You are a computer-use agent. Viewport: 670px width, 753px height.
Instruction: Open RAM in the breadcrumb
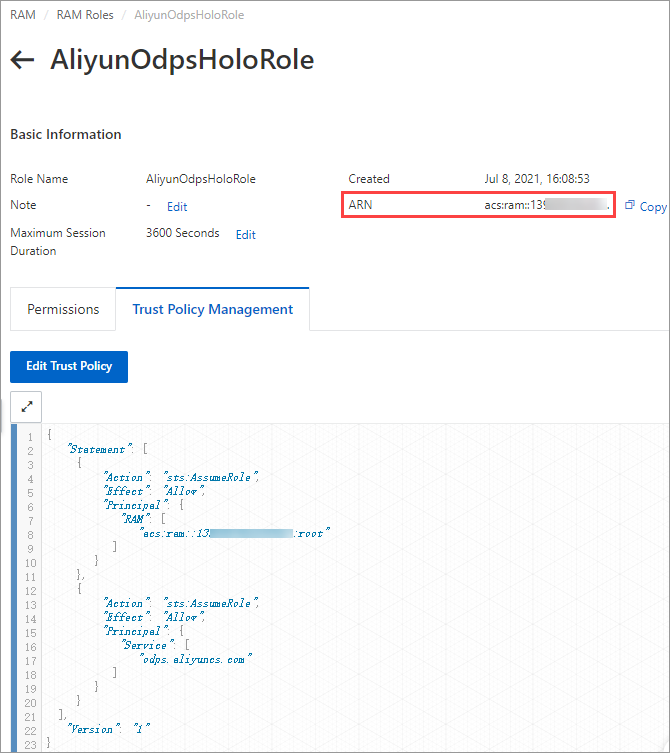23,15
